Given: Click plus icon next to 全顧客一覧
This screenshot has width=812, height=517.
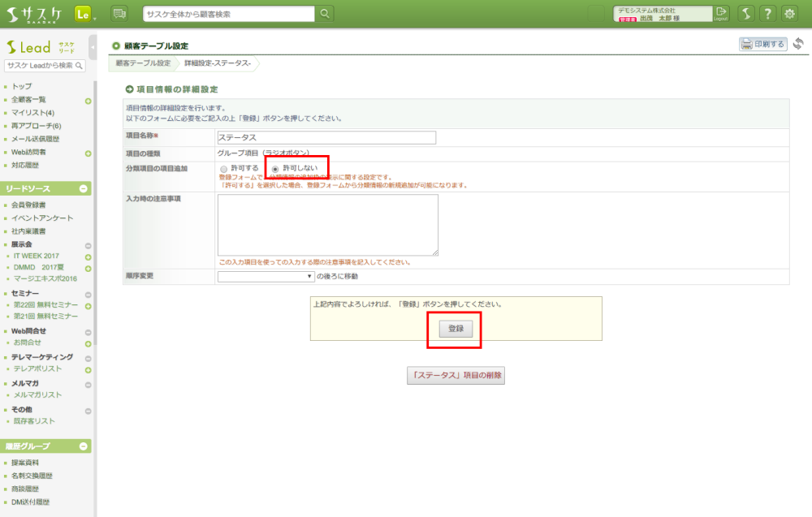Looking at the screenshot, I should point(88,101).
